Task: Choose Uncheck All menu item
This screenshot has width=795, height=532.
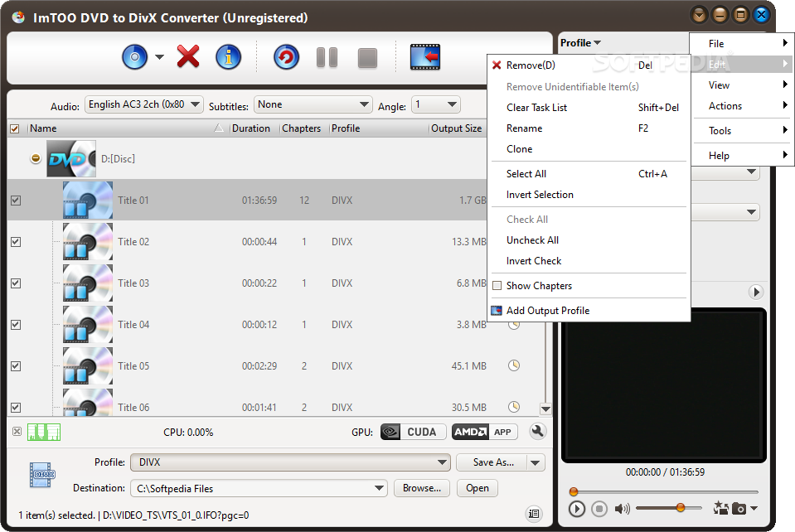Action: point(589,240)
